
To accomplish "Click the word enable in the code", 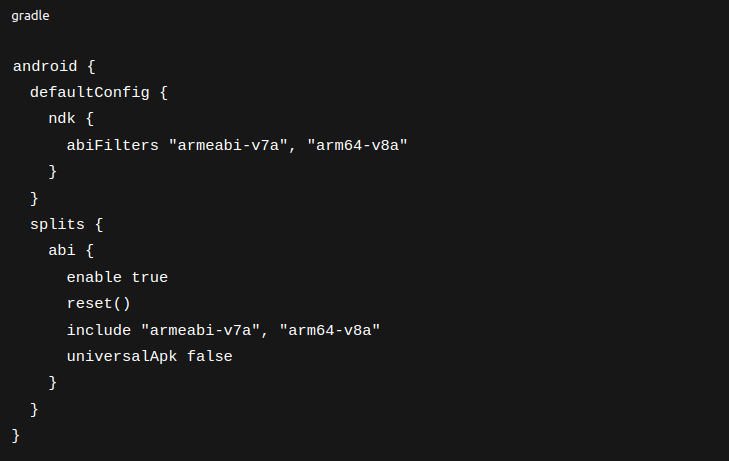I will pyautogui.click(x=95, y=277).
